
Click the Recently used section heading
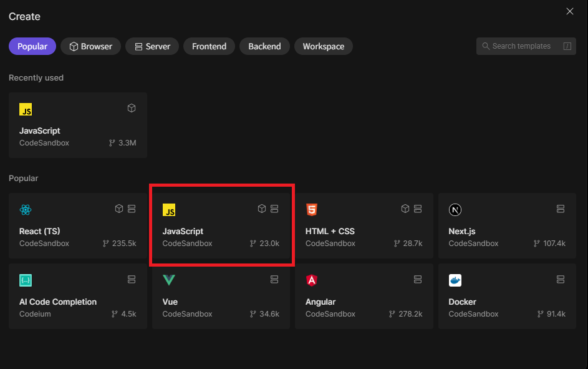36,77
